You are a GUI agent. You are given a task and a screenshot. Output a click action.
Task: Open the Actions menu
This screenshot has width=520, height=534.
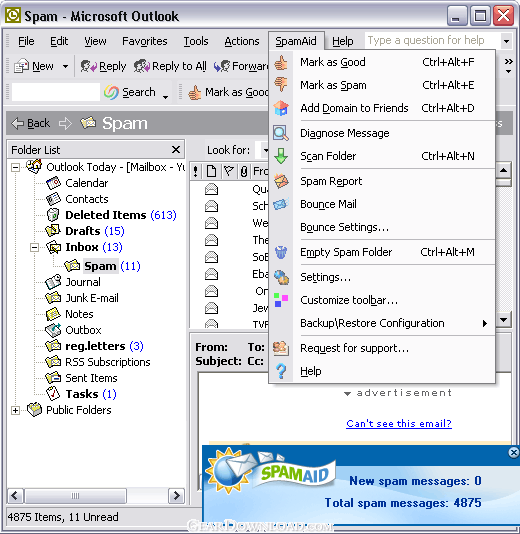pos(242,41)
